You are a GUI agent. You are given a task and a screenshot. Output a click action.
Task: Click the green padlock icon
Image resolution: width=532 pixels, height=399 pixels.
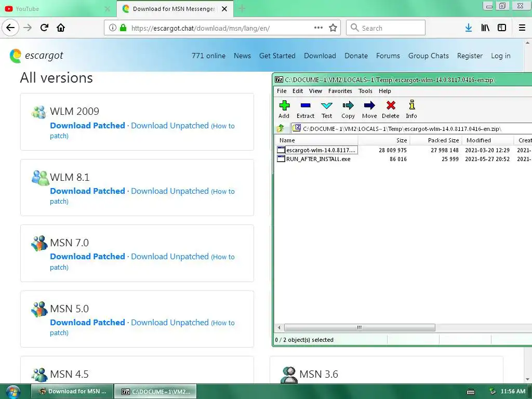123,28
